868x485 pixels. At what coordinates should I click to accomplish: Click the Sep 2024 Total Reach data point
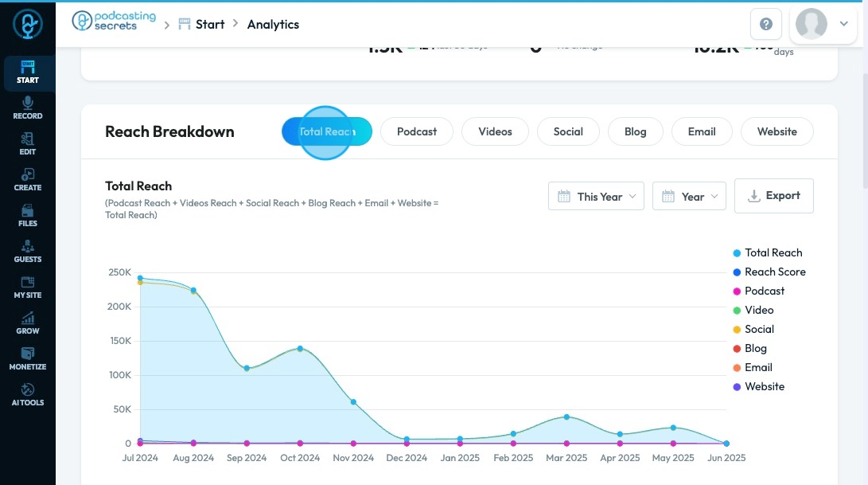(x=247, y=368)
